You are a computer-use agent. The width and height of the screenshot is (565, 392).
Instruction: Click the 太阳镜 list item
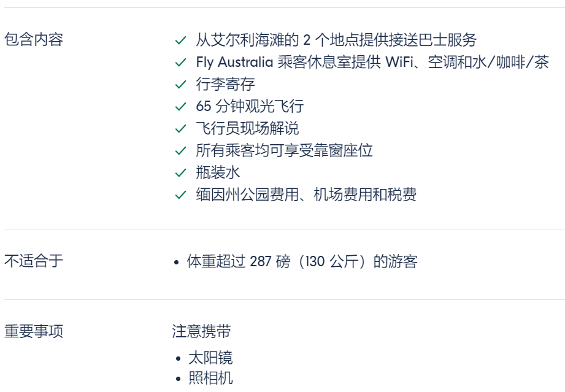pos(210,358)
